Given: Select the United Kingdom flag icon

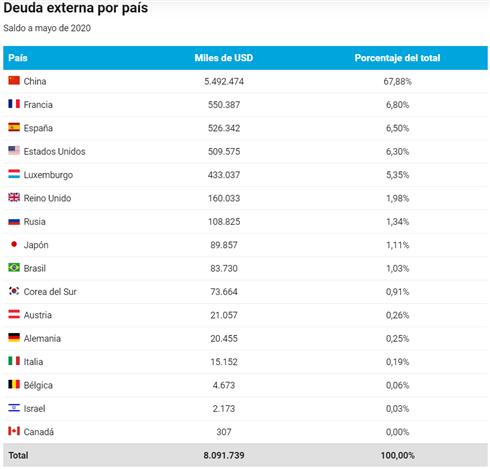Looking at the screenshot, I should coord(14,197).
